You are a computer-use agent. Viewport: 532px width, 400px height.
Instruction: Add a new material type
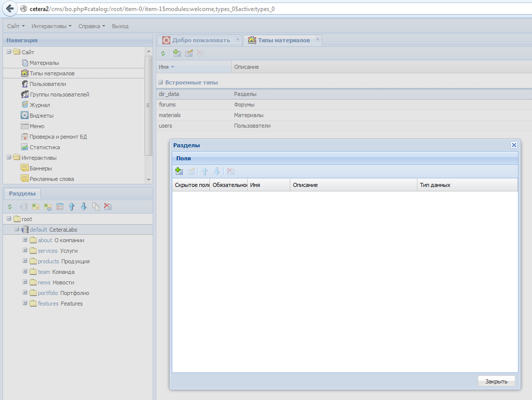pyautogui.click(x=177, y=53)
